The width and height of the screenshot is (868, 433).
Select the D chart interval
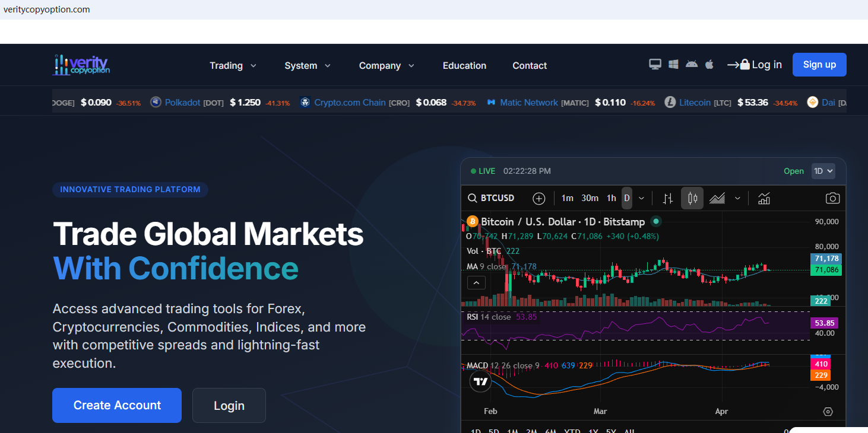coord(627,198)
